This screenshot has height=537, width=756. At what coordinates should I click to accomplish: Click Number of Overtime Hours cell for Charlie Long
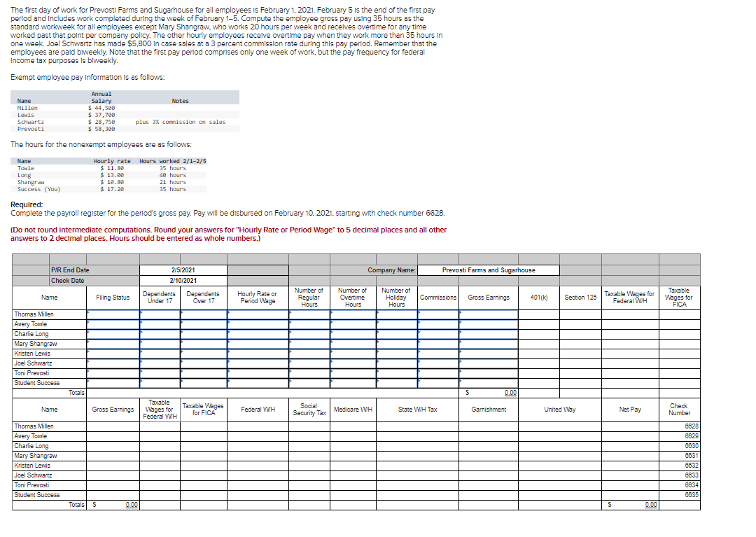pyautogui.click(x=353, y=334)
